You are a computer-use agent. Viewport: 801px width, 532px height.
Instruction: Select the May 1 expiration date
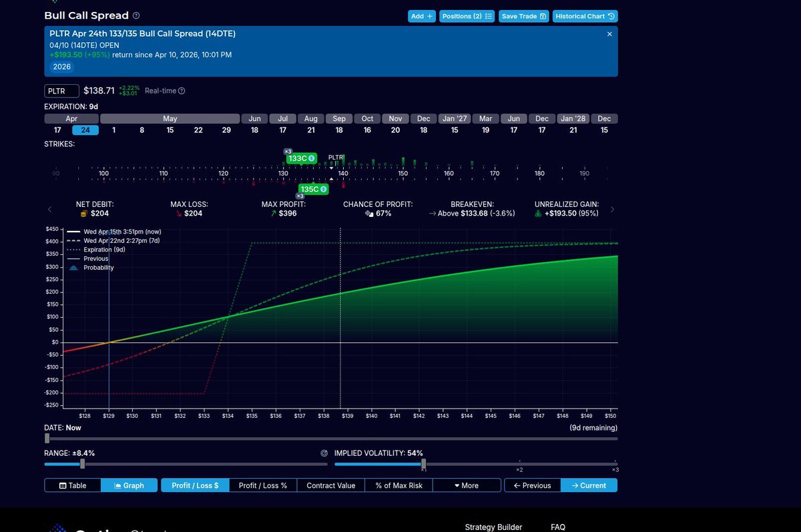coord(114,130)
